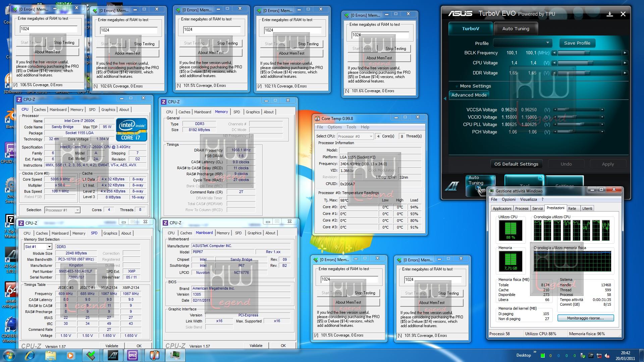Viewport: 644px width, 362px height.
Task: Switch to Task Manager taskbar icon
Action: tap(175, 355)
